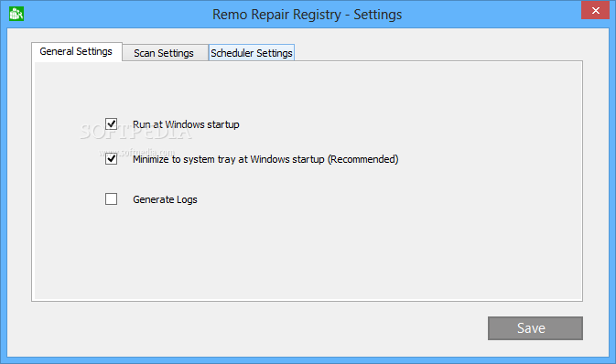Click the Save button

coord(535,328)
